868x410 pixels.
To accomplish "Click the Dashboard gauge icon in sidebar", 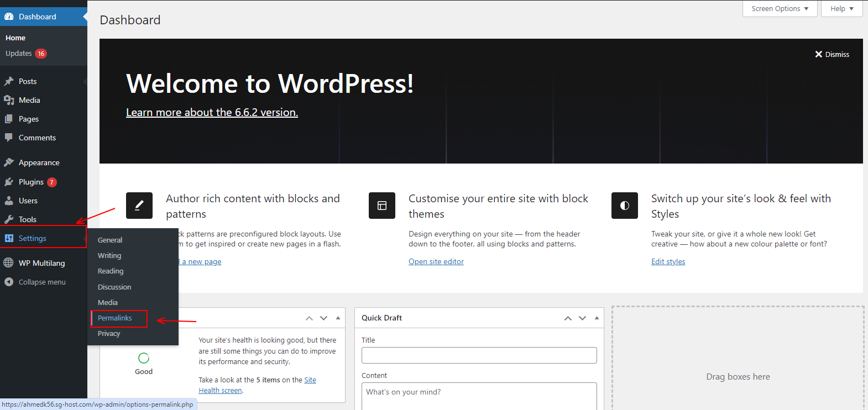I will tap(9, 17).
